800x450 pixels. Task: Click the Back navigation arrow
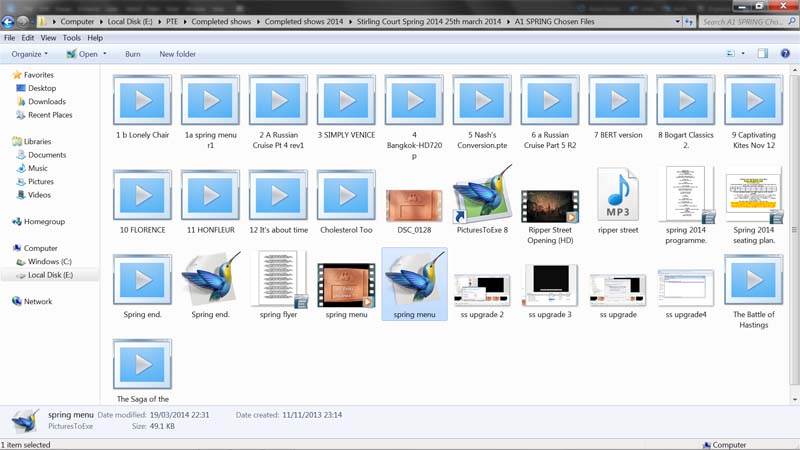pos(9,21)
